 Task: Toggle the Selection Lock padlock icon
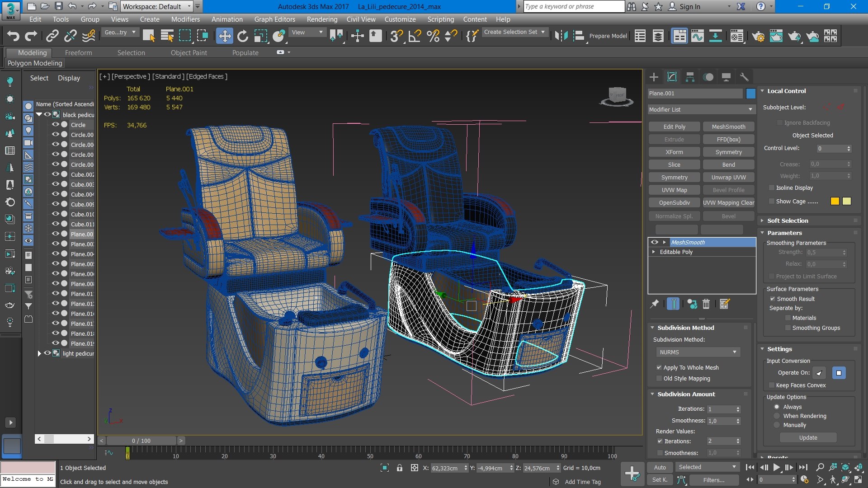coord(400,468)
